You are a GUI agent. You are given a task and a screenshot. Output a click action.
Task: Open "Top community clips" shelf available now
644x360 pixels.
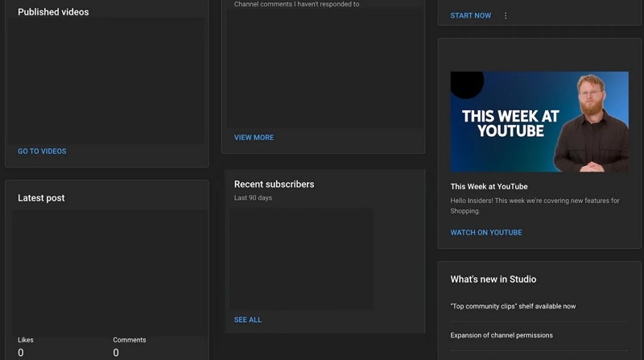[513, 306]
